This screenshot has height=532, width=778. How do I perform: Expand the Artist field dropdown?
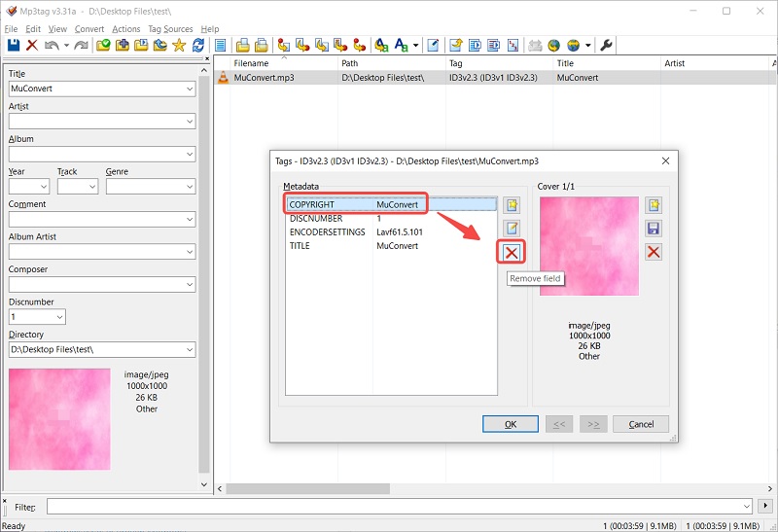190,122
